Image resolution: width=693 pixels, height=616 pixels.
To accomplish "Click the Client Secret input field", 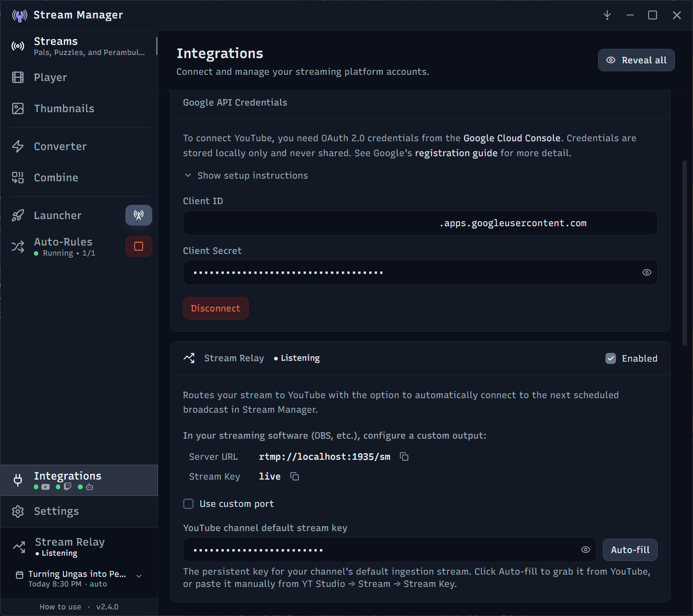I will coord(420,272).
